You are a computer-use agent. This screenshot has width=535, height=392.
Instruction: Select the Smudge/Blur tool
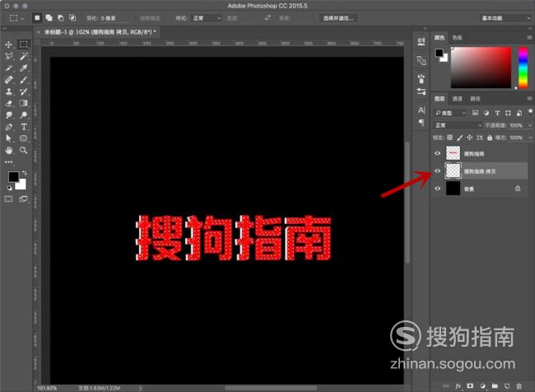coord(8,115)
